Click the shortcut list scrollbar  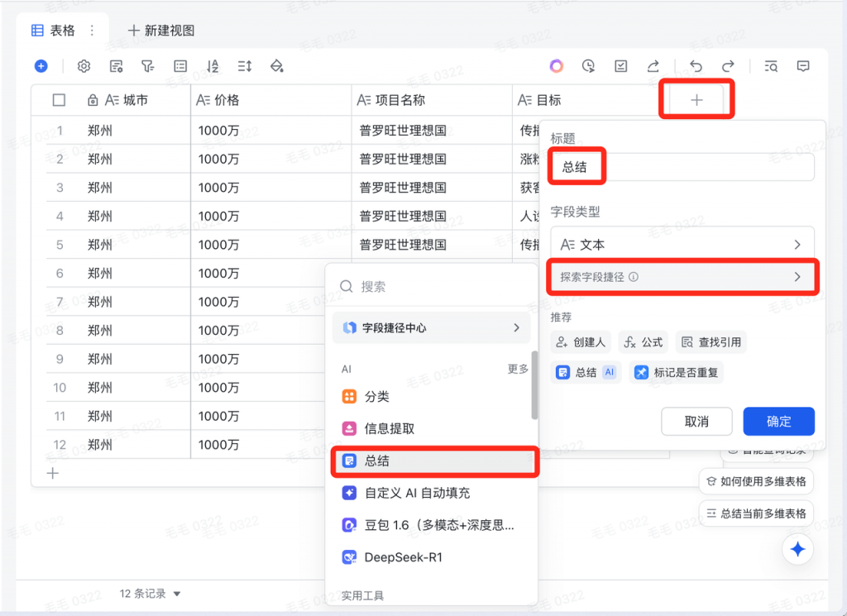534,385
